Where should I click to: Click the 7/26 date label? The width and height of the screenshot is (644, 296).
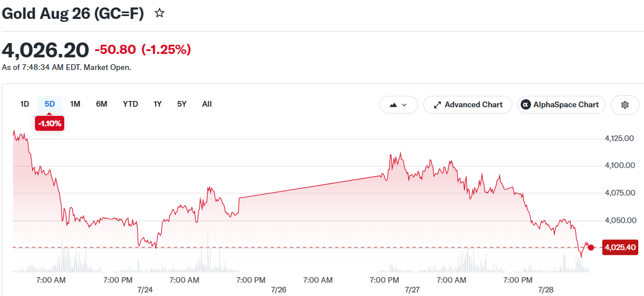click(x=279, y=290)
